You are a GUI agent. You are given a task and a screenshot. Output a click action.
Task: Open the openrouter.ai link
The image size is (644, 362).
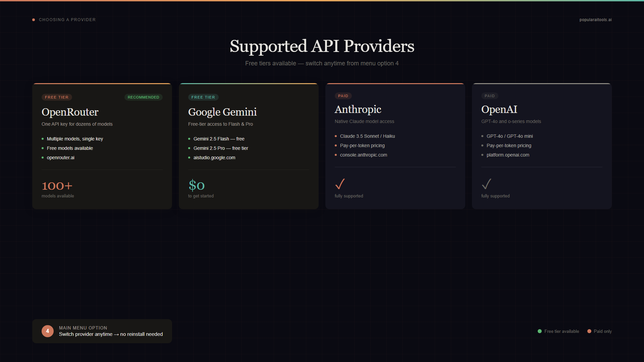[x=61, y=158]
